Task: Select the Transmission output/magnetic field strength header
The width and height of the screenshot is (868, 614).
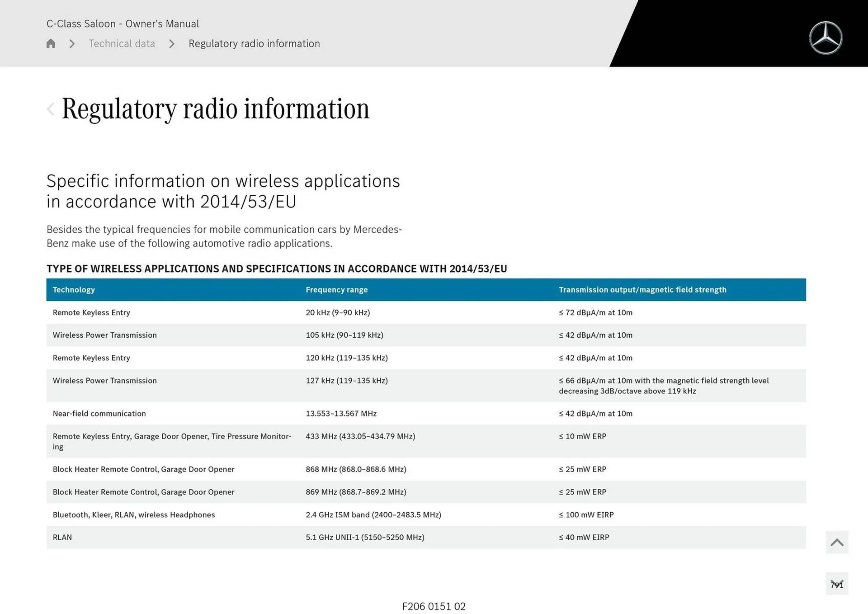Action: [643, 289]
